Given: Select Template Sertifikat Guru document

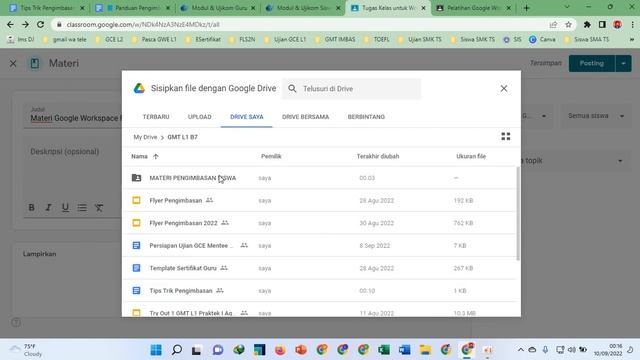Looking at the screenshot, I should pyautogui.click(x=319, y=268).
